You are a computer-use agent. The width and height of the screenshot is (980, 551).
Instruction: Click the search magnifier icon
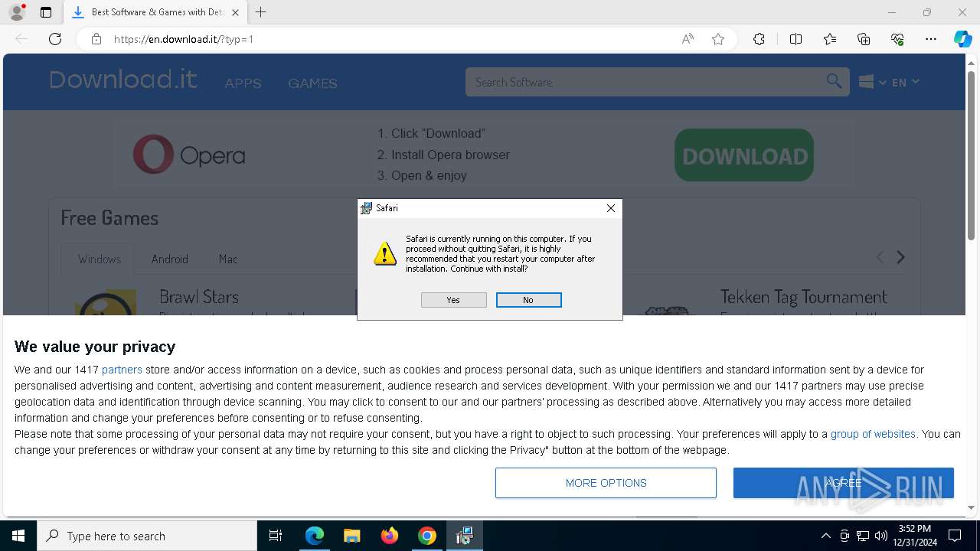click(x=834, y=81)
